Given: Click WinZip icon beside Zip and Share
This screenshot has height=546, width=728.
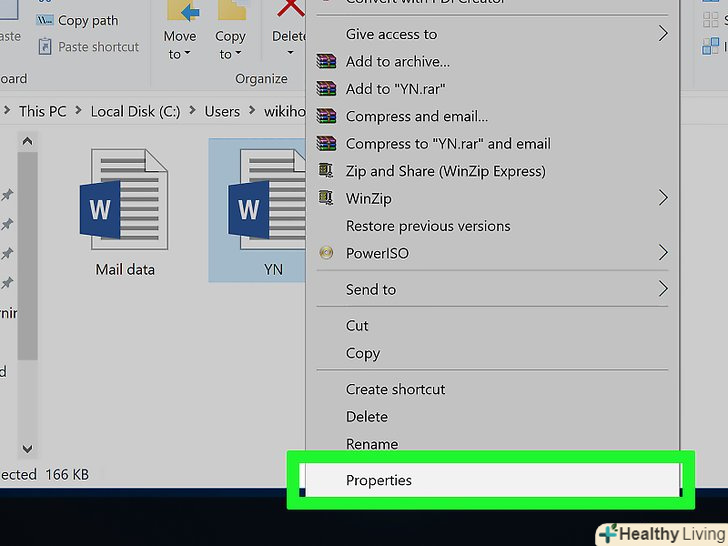Looking at the screenshot, I should pos(325,170).
